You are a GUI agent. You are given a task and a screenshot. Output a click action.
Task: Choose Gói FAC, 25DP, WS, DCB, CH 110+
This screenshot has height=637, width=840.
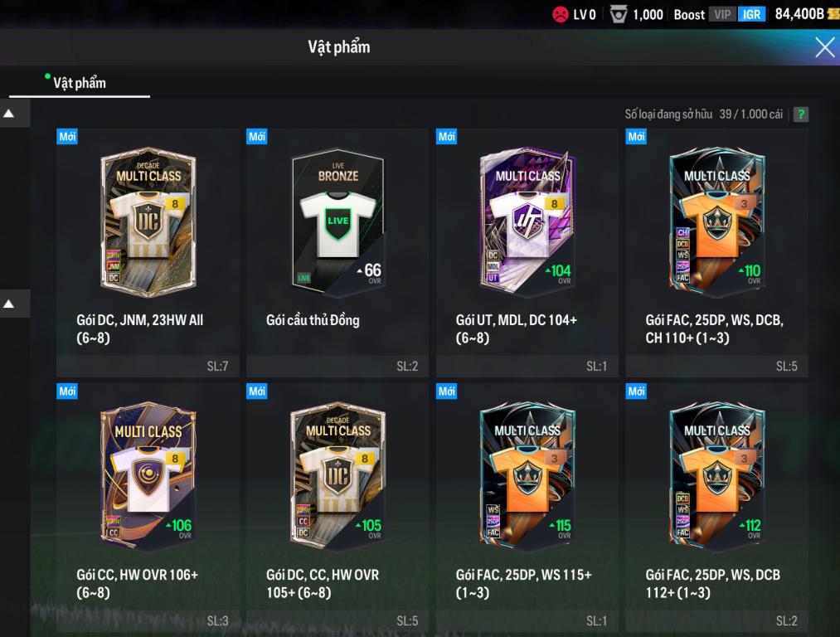coord(716,252)
